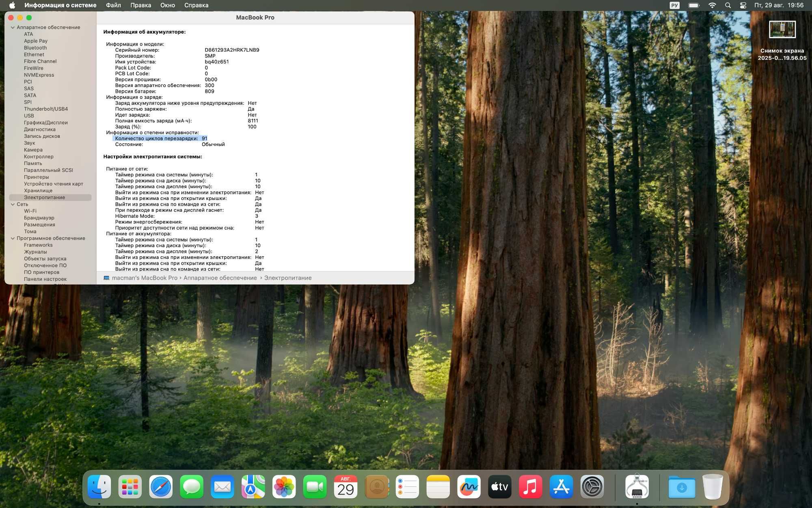
Task: Open Contacts app in the Dock
Action: click(377, 486)
